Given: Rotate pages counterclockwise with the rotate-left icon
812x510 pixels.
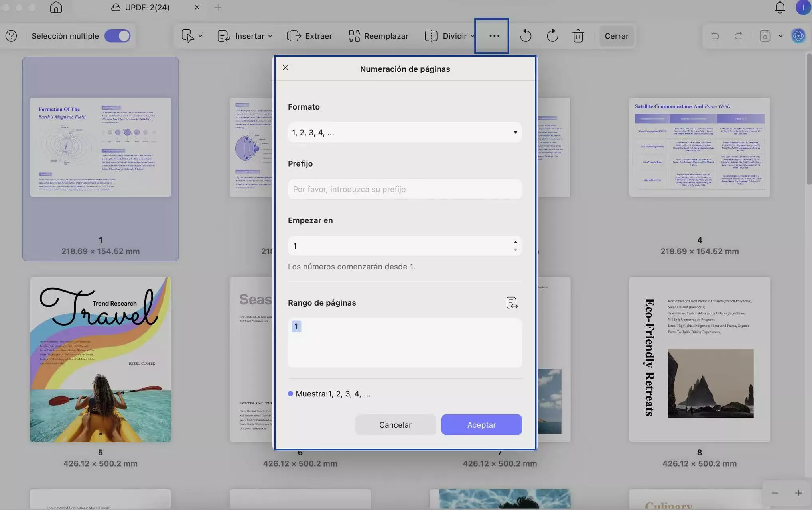Looking at the screenshot, I should [526, 36].
